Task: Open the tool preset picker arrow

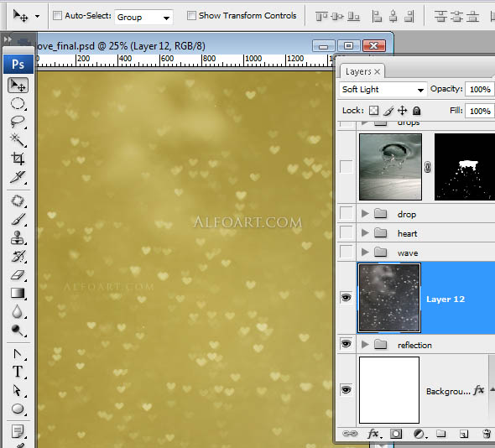Action: point(37,16)
